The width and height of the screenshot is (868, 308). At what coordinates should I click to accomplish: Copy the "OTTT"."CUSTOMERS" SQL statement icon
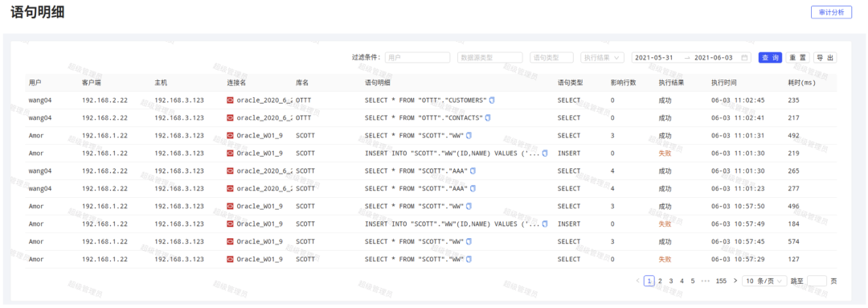pyautogui.click(x=492, y=101)
